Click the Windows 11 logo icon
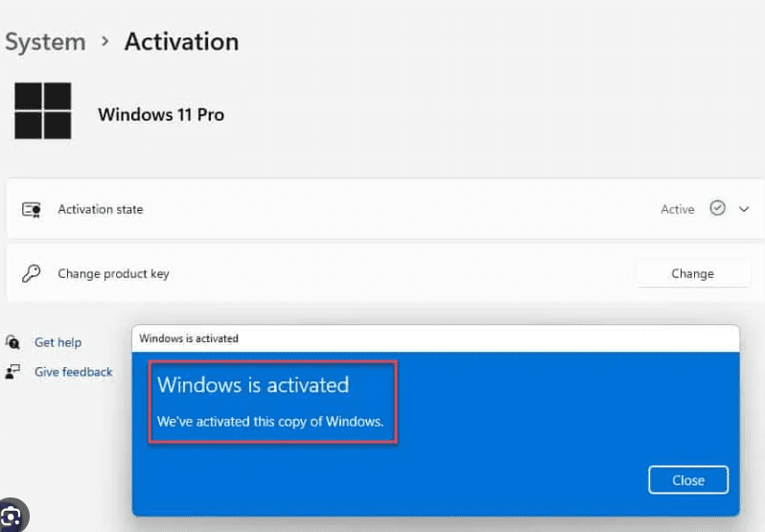Image resolution: width=765 pixels, height=532 pixels. click(43, 110)
